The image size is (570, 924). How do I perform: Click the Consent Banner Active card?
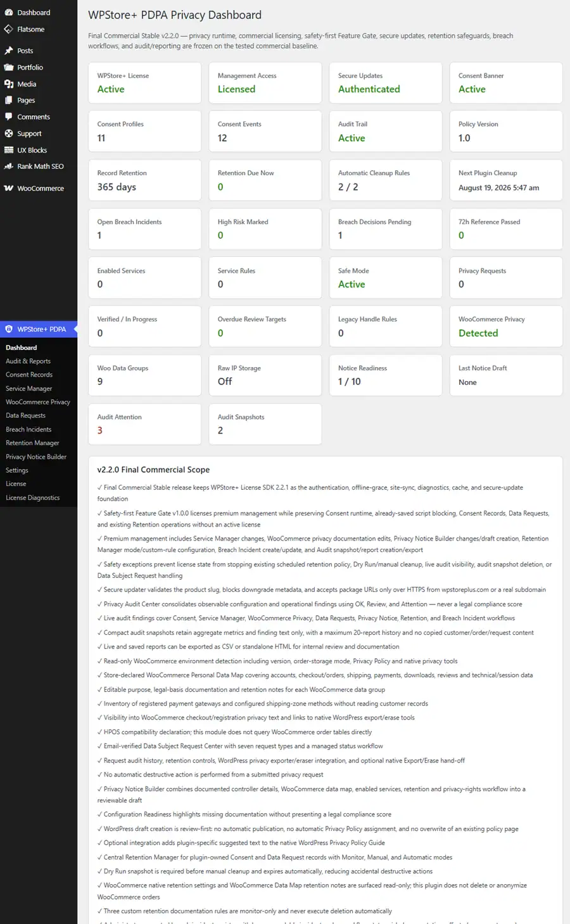pos(506,83)
